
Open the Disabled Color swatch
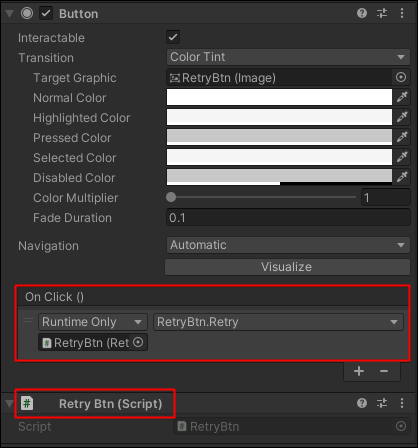coord(279,177)
